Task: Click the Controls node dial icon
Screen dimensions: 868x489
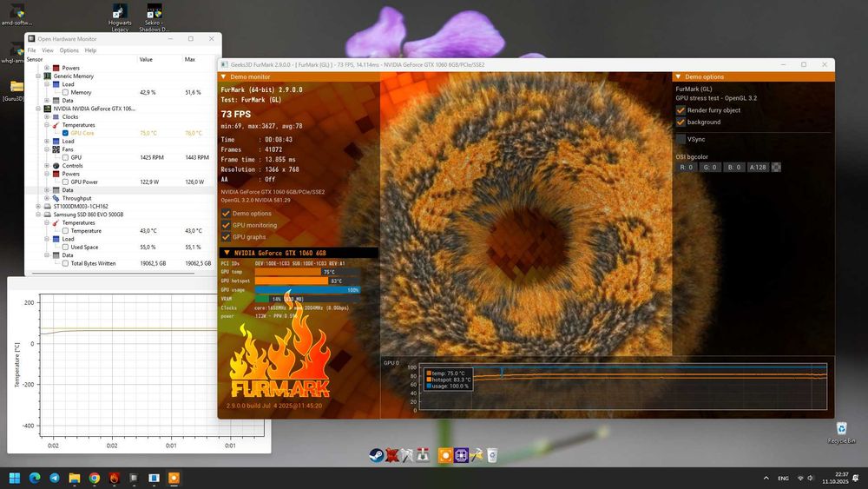Action: point(56,166)
